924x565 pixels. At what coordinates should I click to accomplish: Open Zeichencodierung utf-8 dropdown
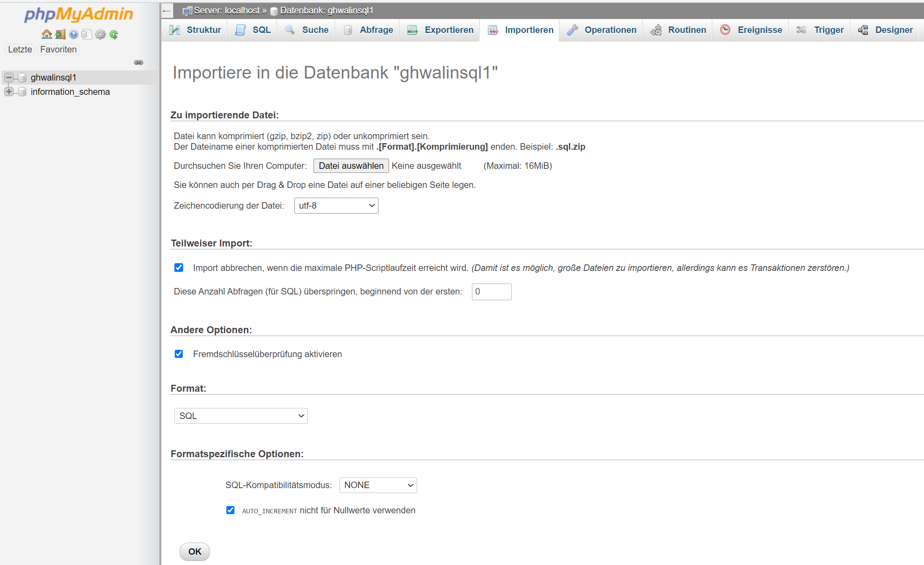336,206
